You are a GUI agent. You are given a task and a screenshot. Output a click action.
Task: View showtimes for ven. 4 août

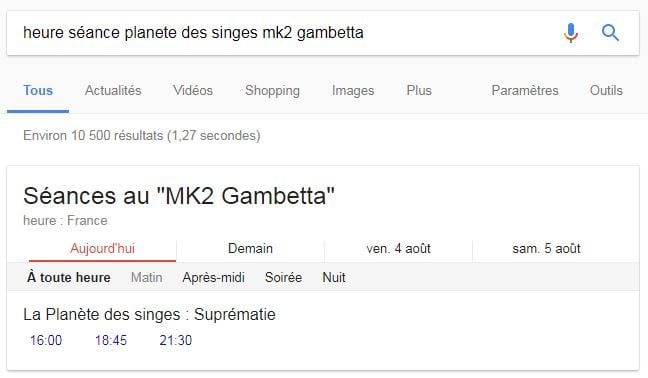tap(398, 249)
